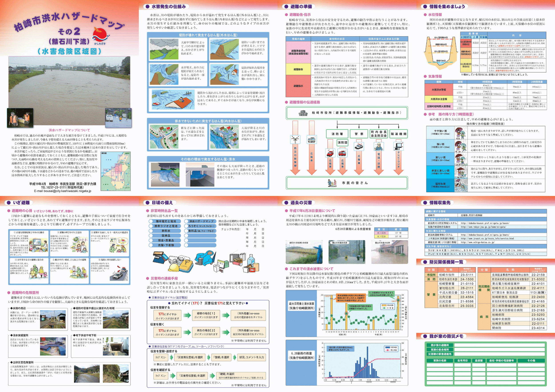Click the yellow helmet in the emergency goods drawing
The height and width of the screenshot is (392, 555).
(174, 267)
